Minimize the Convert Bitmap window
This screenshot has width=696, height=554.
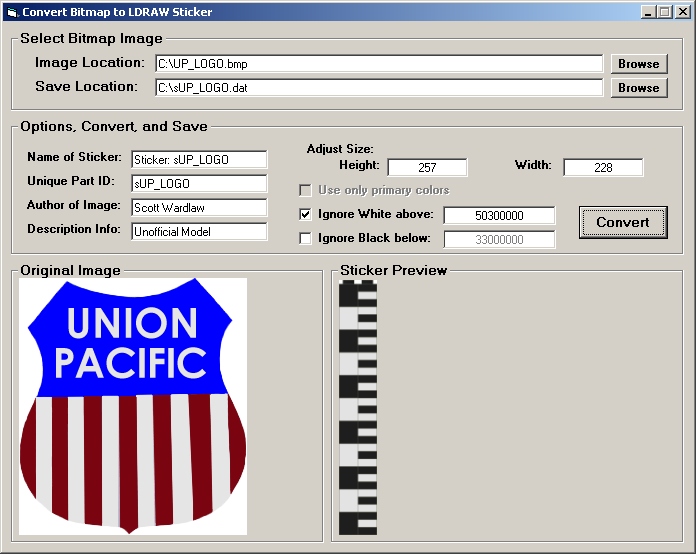point(648,12)
